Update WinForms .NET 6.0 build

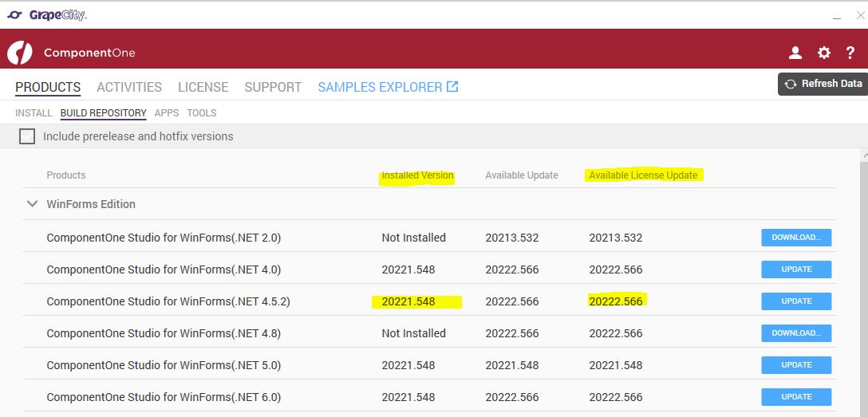pyautogui.click(x=796, y=396)
